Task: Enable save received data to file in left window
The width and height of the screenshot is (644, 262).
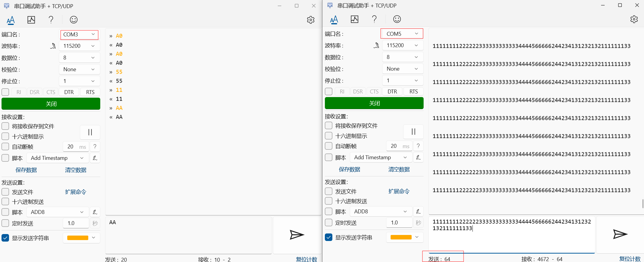Action: (x=5, y=126)
